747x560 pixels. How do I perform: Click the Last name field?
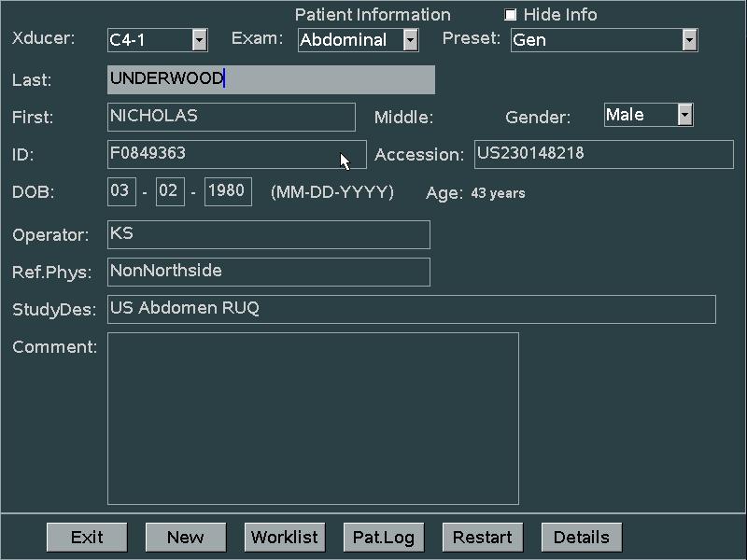pos(271,79)
